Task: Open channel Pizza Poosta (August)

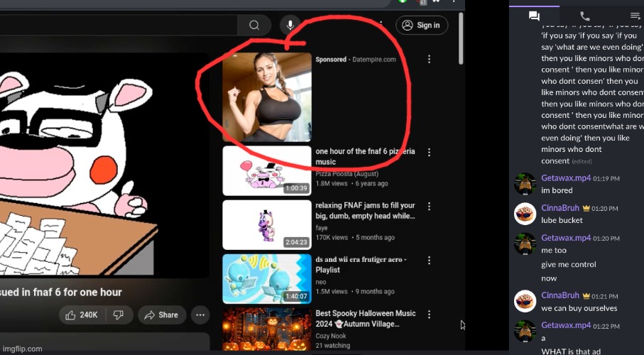Action: click(x=347, y=174)
